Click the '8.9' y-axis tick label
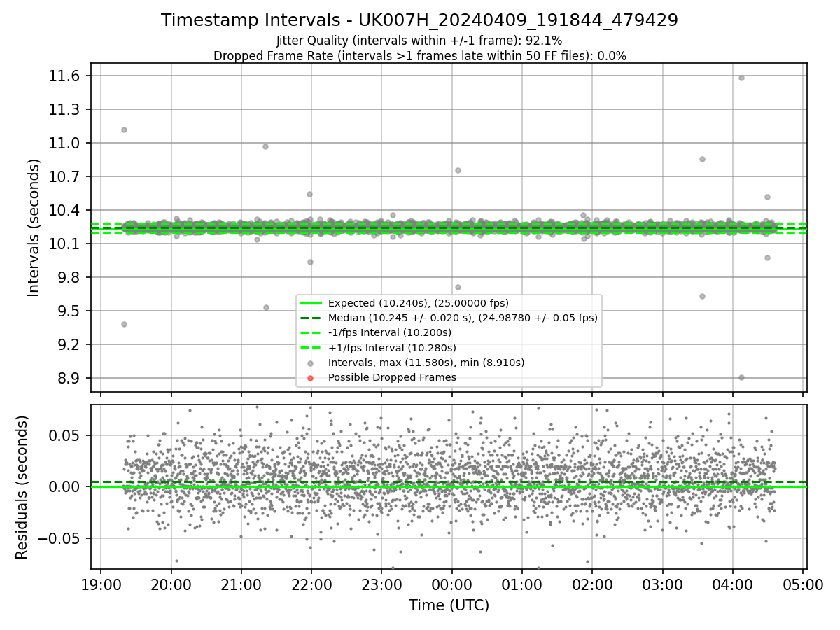Image resolution: width=840 pixels, height=630 pixels. click(69, 378)
